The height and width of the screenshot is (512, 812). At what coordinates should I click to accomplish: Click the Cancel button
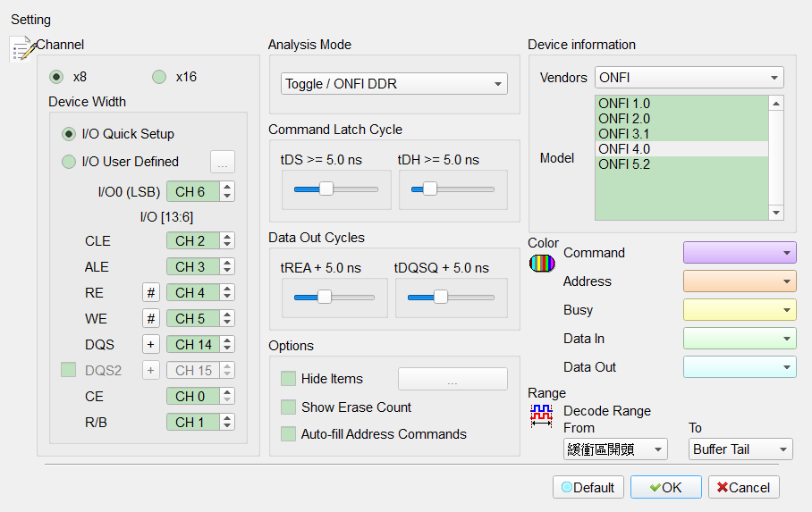(744, 487)
